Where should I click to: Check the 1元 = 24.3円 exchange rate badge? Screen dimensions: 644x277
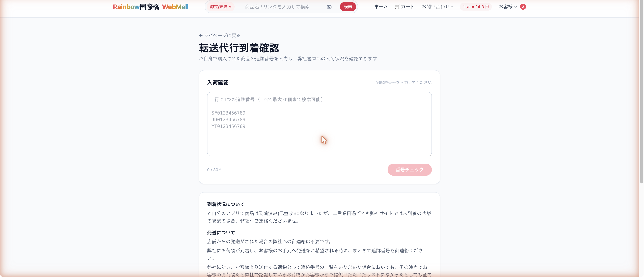[475, 7]
